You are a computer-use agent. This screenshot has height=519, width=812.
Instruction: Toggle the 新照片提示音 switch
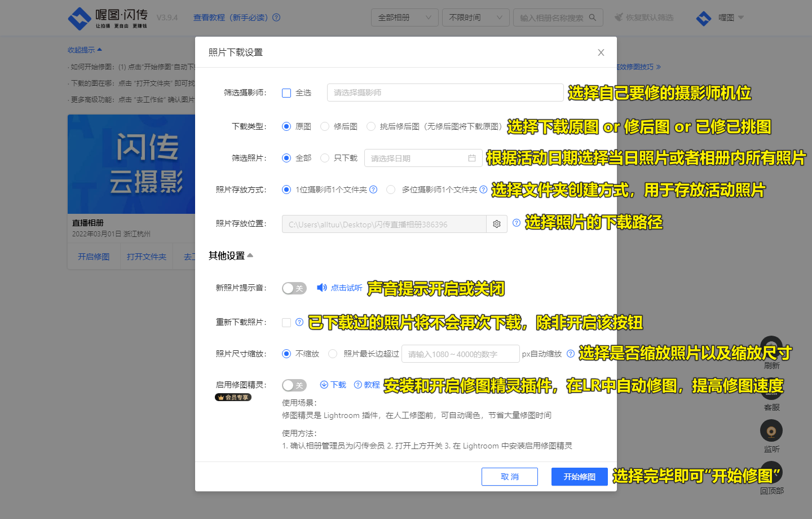coord(294,288)
